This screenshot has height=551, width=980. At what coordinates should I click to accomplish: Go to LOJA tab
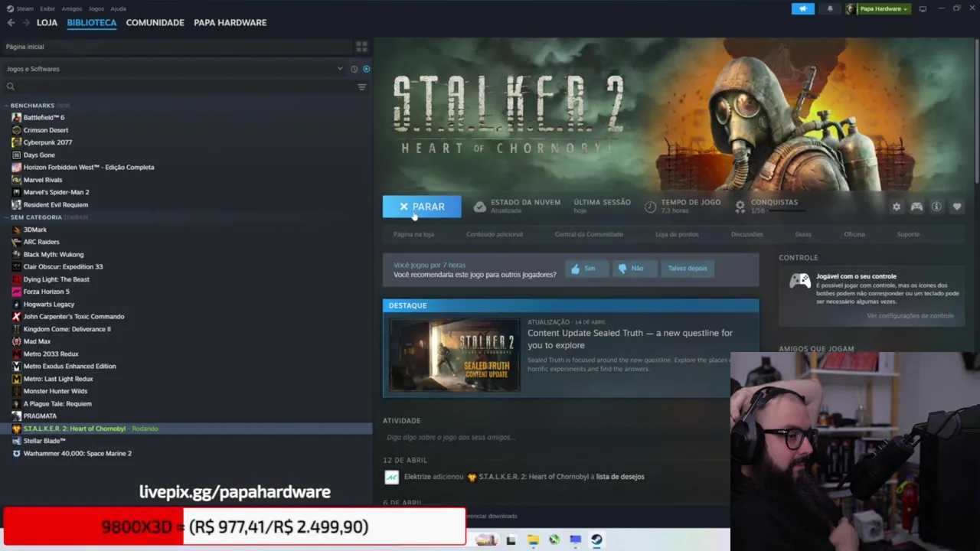coord(47,23)
